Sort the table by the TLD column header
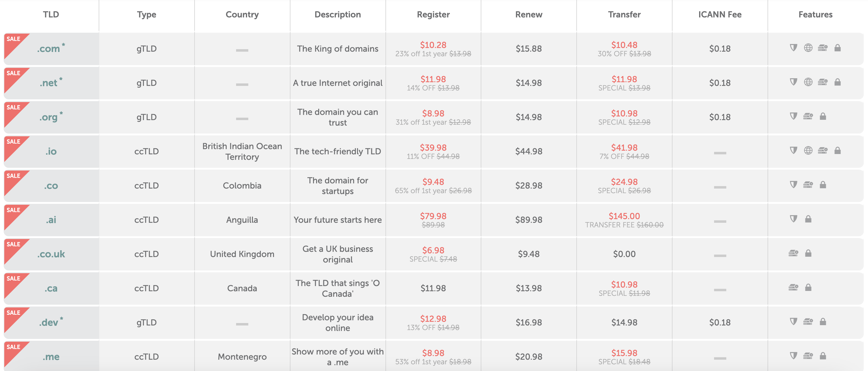 (51, 14)
